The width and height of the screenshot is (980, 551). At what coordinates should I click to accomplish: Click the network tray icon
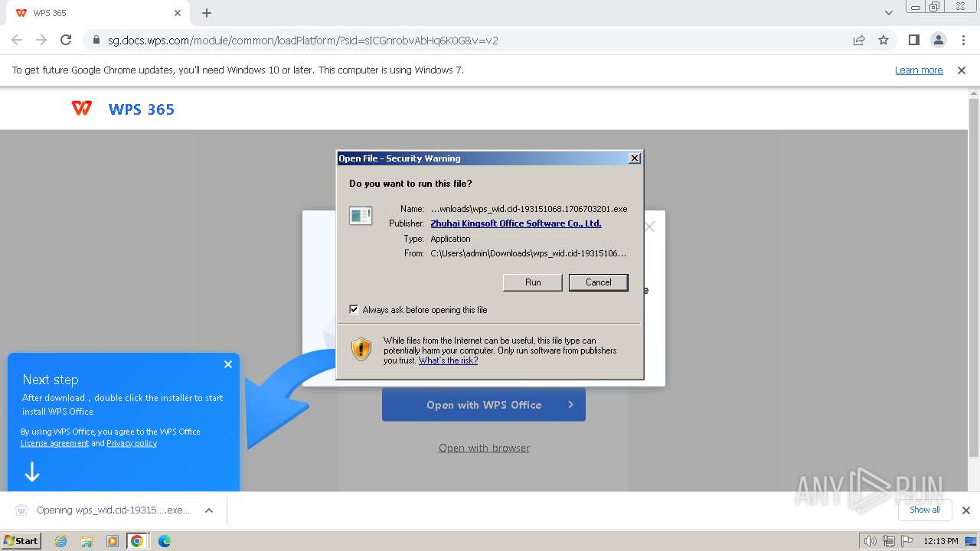coord(889,541)
